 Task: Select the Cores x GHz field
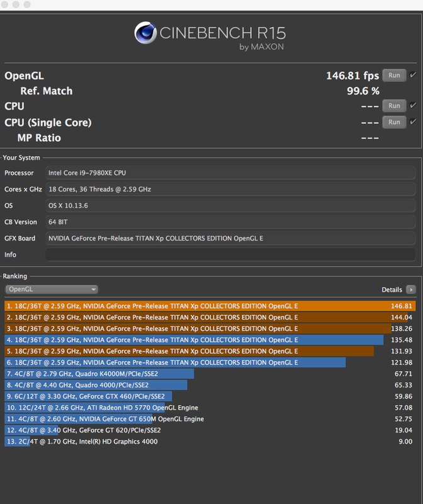click(230, 190)
